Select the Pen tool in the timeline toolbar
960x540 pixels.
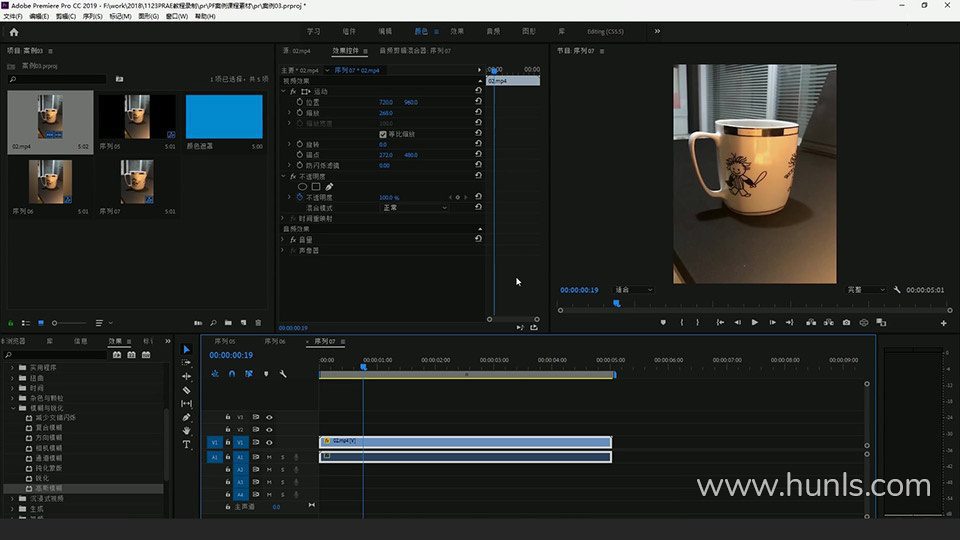point(186,417)
